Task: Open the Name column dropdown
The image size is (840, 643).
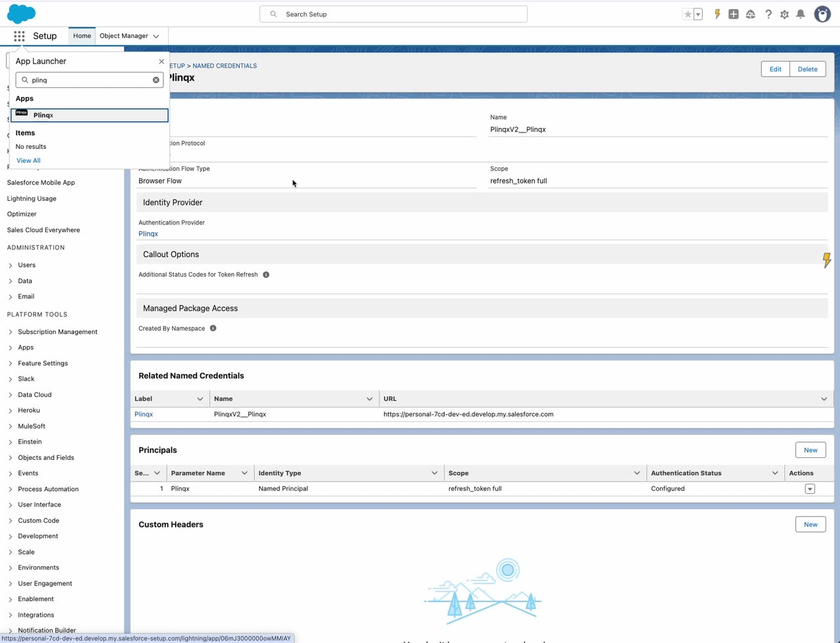Action: (369, 399)
